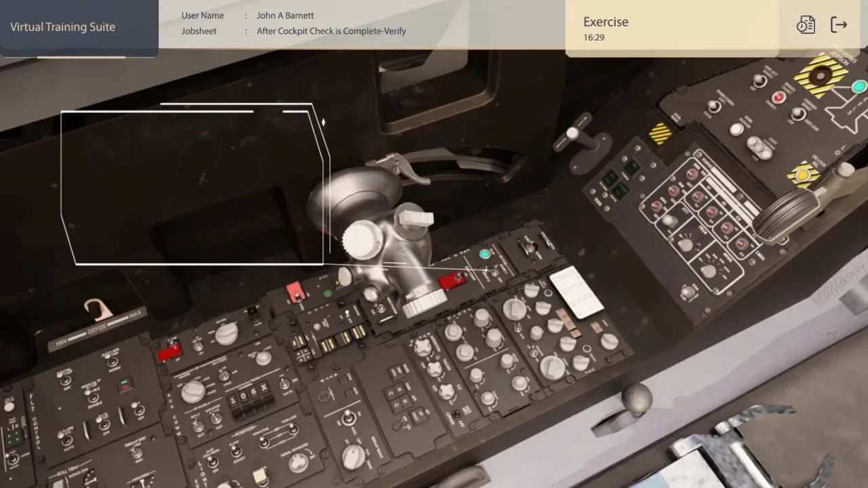Click the cyan light on gear panel
The height and width of the screenshot is (488, 868).
(859, 87)
